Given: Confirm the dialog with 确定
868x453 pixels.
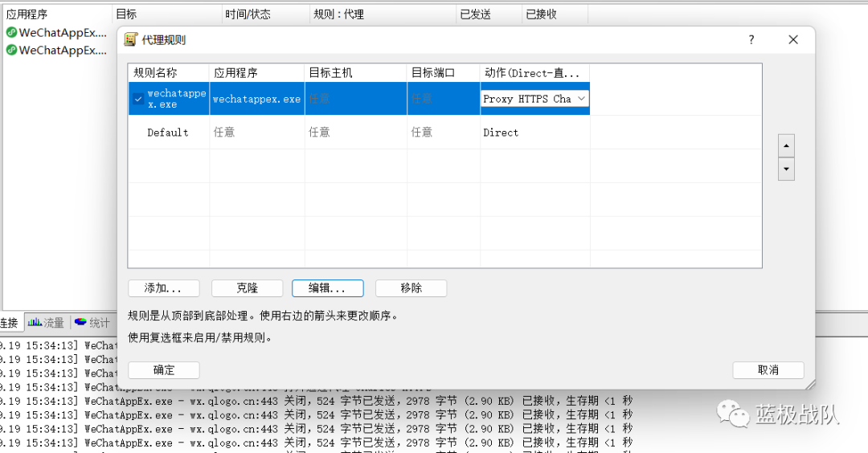Looking at the screenshot, I should click(163, 370).
